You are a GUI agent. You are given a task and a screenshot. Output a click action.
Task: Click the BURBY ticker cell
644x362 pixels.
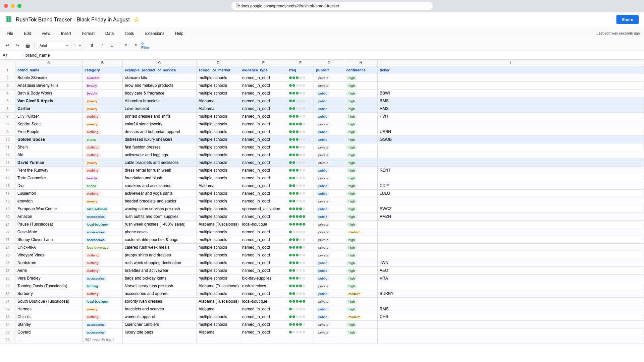[x=511, y=294]
